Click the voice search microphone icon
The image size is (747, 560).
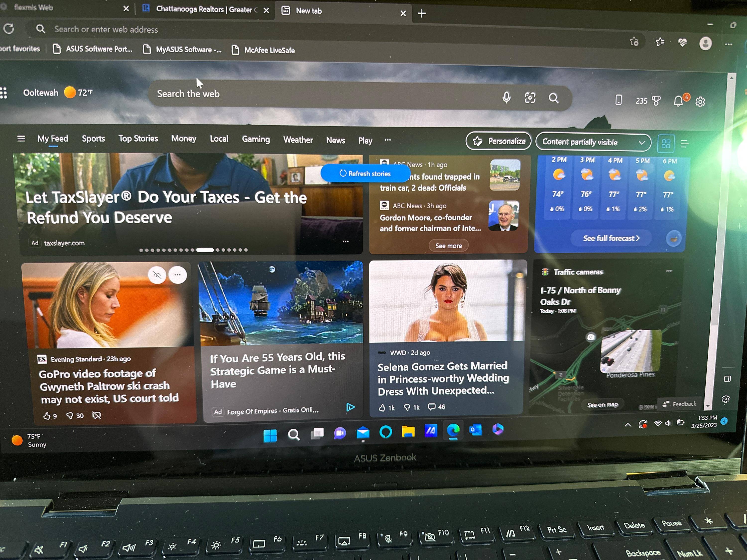tap(506, 98)
